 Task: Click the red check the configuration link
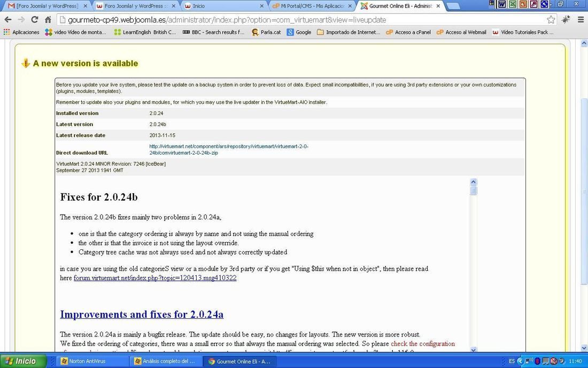click(423, 343)
